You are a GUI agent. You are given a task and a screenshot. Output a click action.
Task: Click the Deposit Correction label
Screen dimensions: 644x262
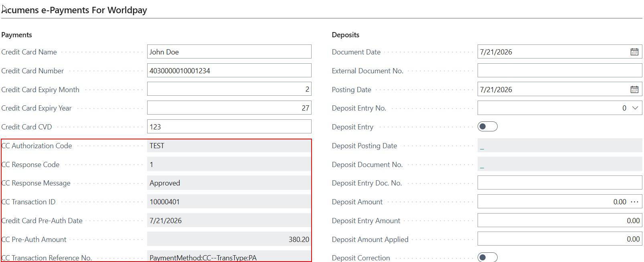[x=360, y=258]
